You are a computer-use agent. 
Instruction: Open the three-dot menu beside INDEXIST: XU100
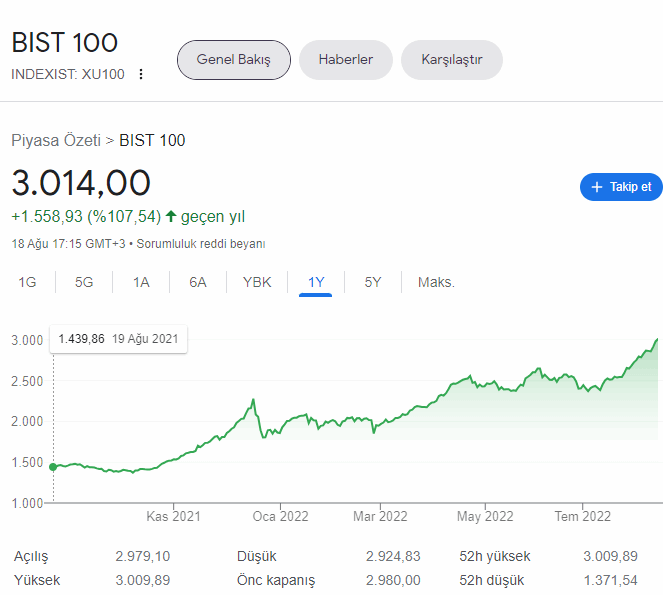pos(141,74)
